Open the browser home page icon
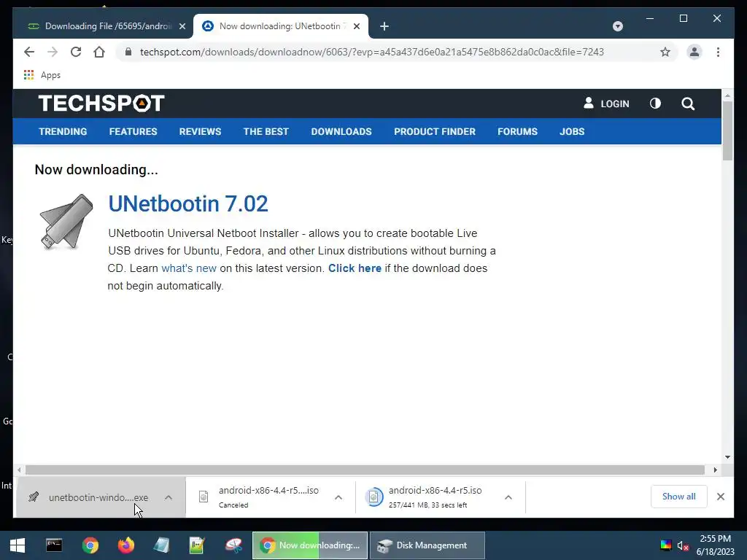This screenshot has width=747, height=560. click(99, 52)
